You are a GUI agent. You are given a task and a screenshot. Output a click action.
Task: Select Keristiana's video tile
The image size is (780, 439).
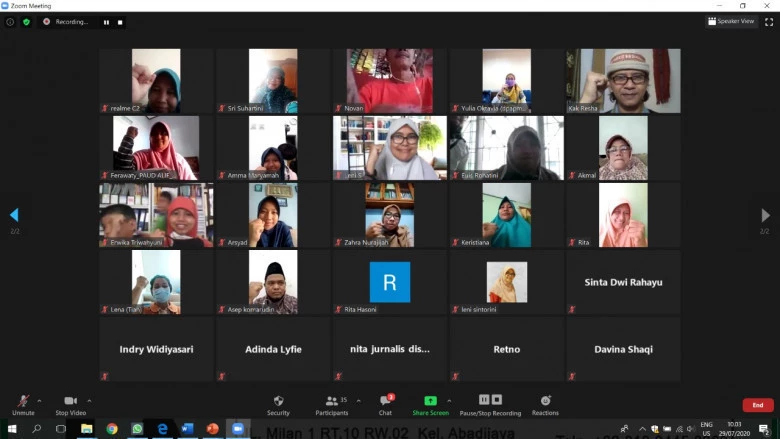tap(506, 215)
